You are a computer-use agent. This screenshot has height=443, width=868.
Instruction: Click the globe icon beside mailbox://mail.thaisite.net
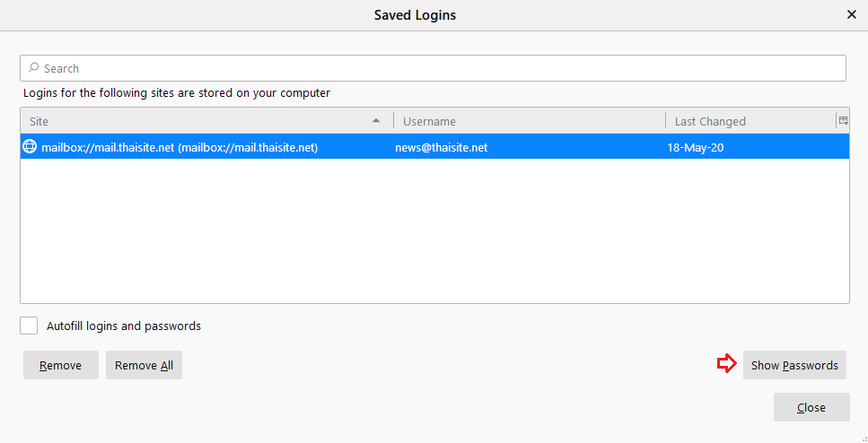30,146
